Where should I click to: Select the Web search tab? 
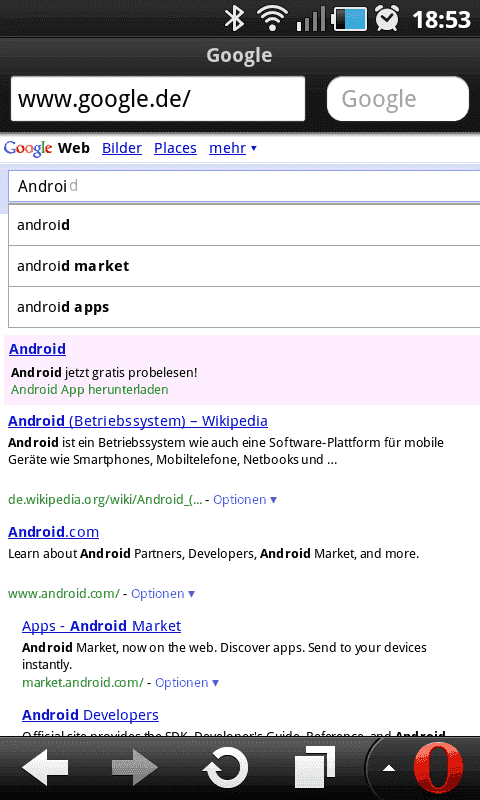click(74, 148)
